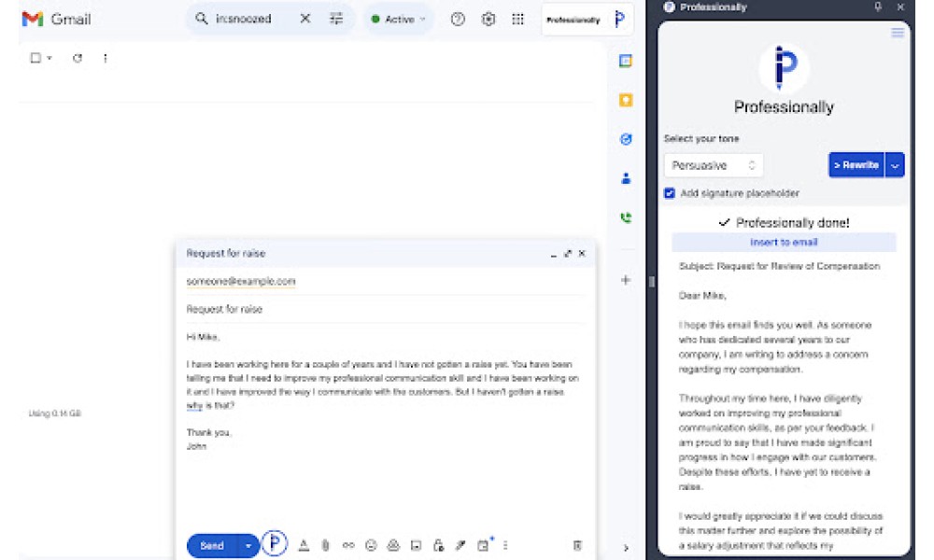Click the Gmail logo
934x560 pixels.
pos(57,19)
